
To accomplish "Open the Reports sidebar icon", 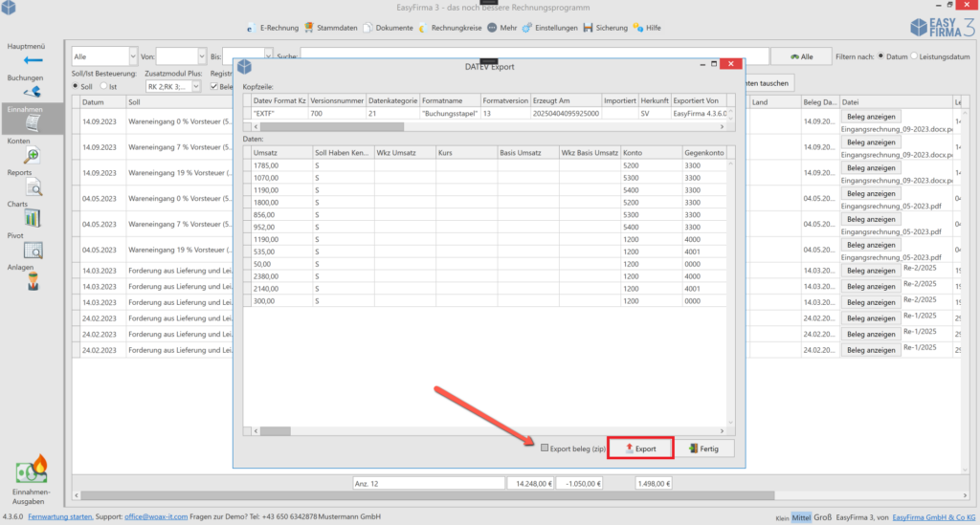I will [x=33, y=186].
